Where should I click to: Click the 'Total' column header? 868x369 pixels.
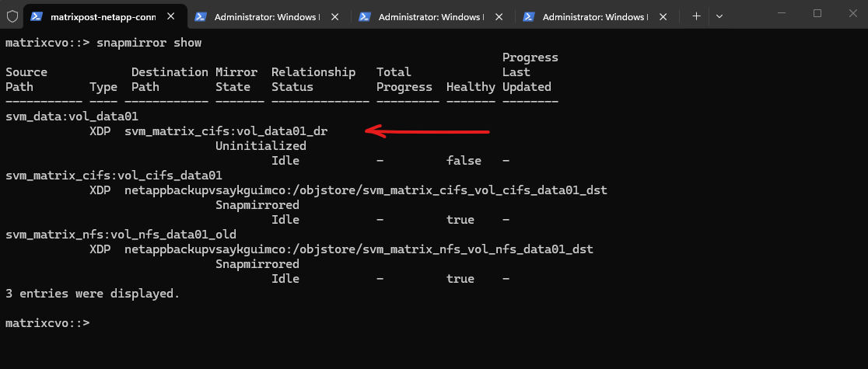394,72
